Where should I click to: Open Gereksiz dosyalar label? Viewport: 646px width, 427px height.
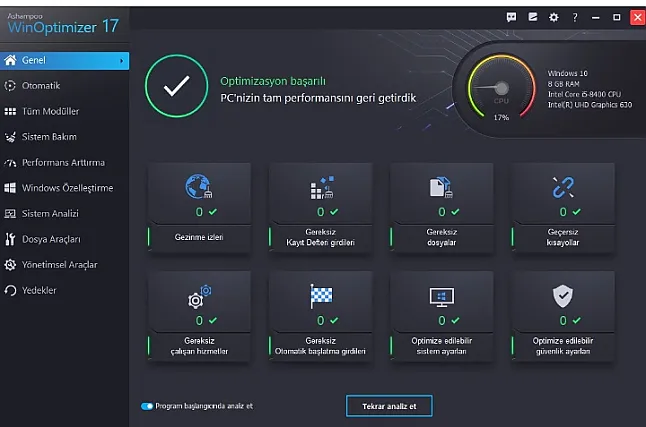pos(442,237)
